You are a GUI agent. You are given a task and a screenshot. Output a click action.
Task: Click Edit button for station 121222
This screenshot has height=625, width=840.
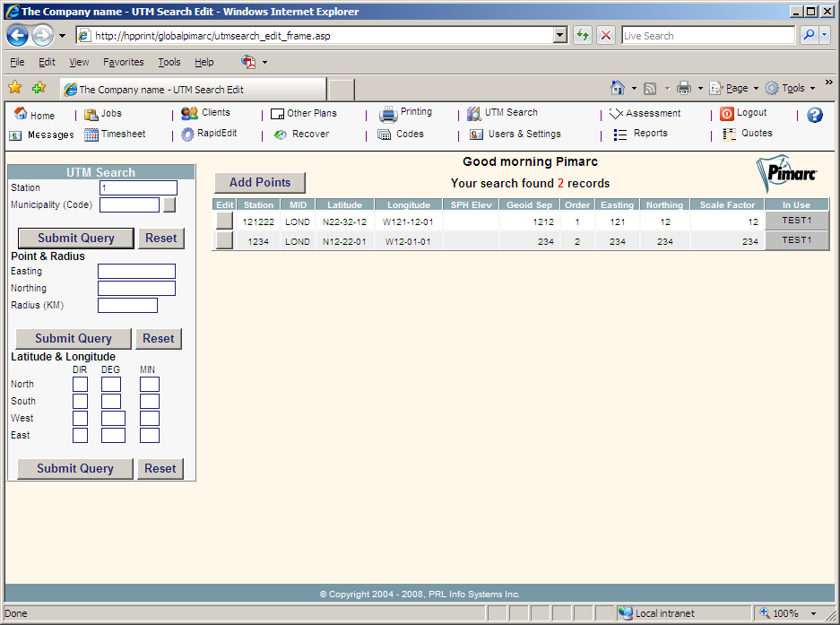pyautogui.click(x=224, y=221)
